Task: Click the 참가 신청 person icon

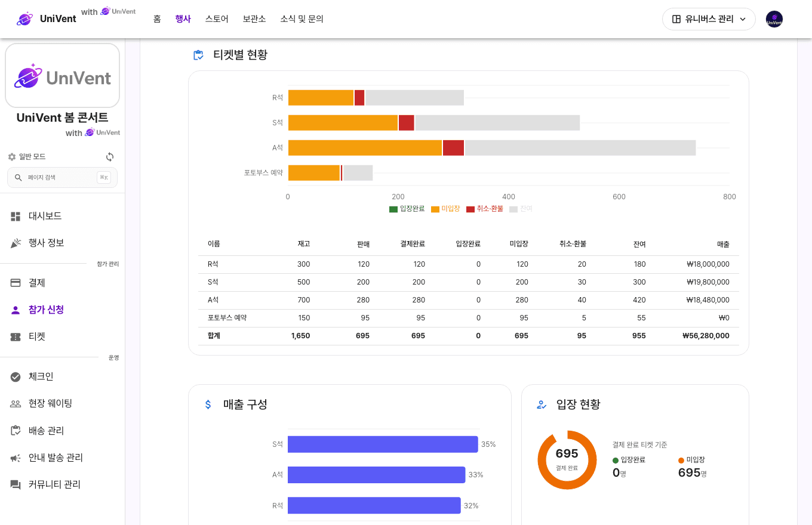Action: [16, 310]
